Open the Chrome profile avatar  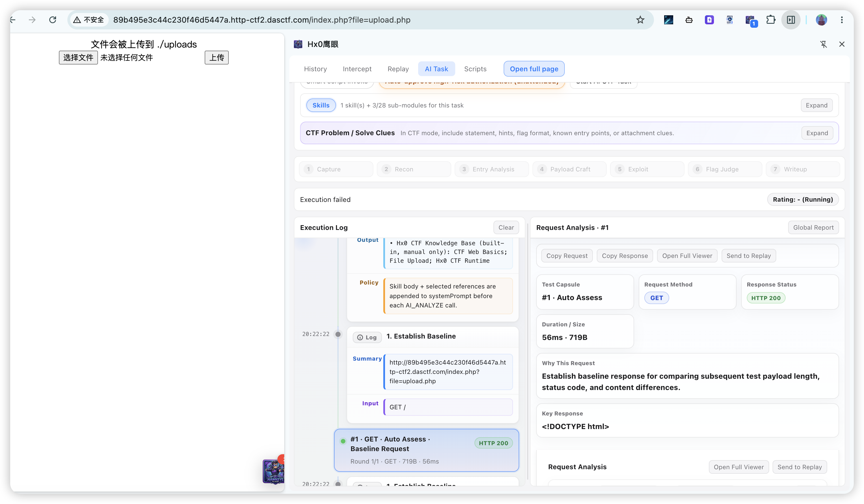click(x=821, y=20)
